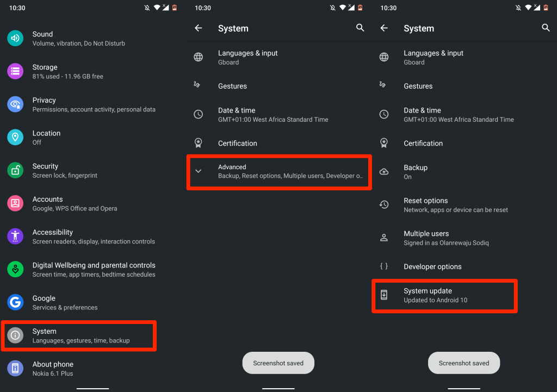Click the Google 'G' icon

pos(15,302)
